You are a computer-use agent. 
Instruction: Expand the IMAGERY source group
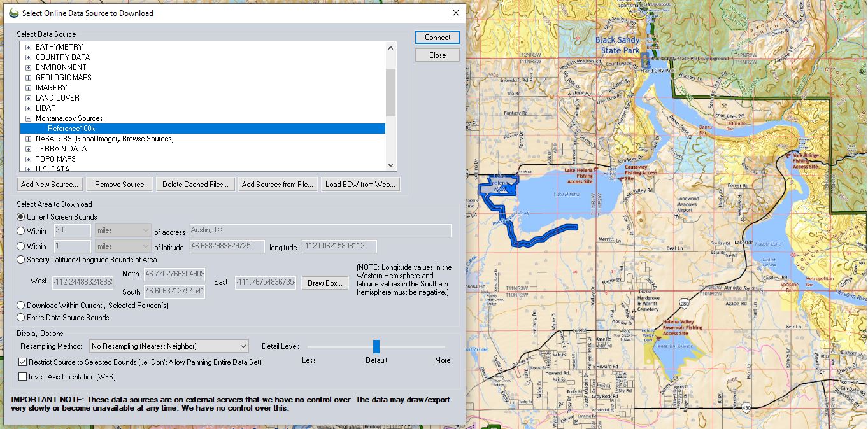(x=28, y=88)
